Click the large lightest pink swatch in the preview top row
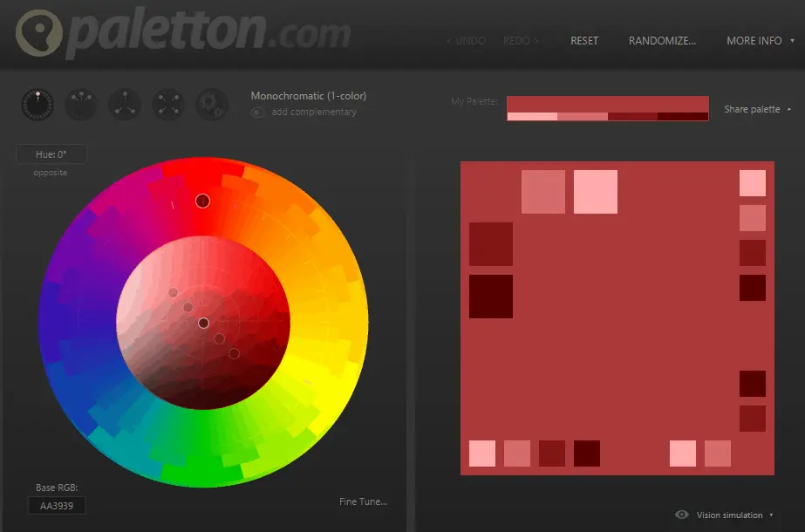Viewport: 805px width, 532px height. coord(596,192)
